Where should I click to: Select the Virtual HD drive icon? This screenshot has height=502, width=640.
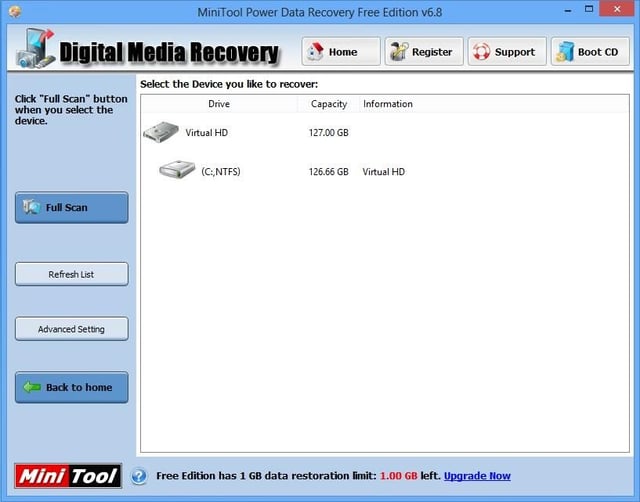(161, 132)
